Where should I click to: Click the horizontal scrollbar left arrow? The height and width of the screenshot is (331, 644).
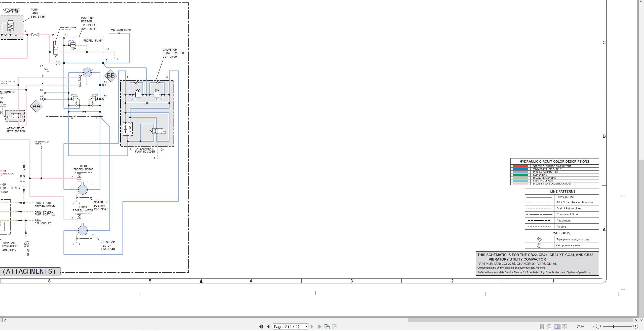tap(5, 320)
